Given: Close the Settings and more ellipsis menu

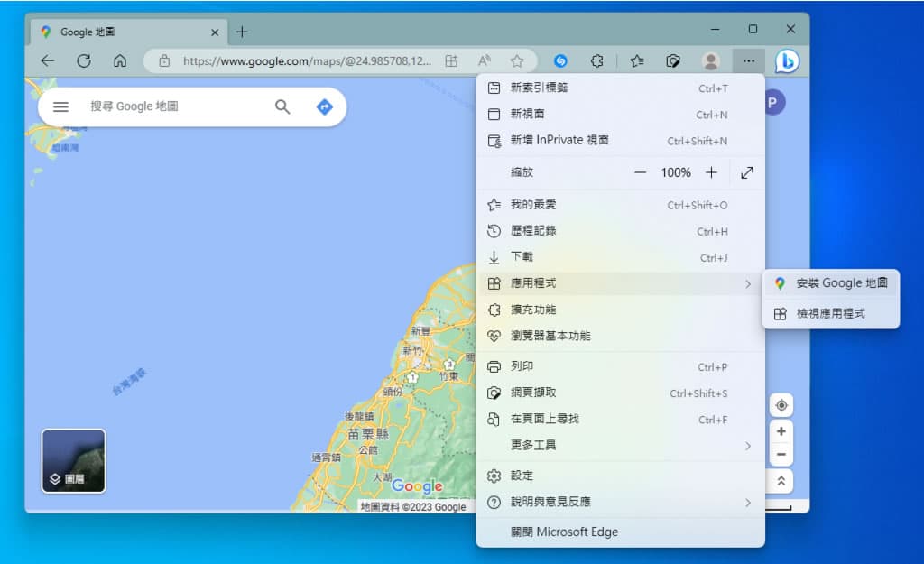Looking at the screenshot, I should tap(748, 60).
